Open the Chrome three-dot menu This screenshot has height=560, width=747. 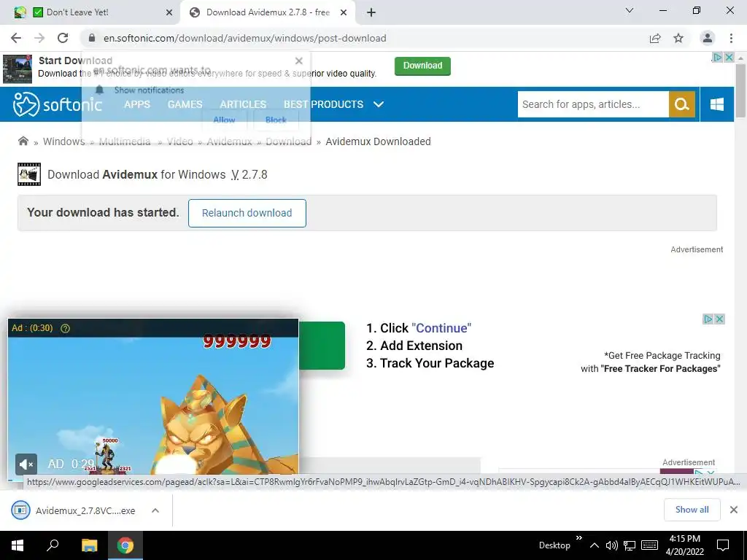coord(731,38)
